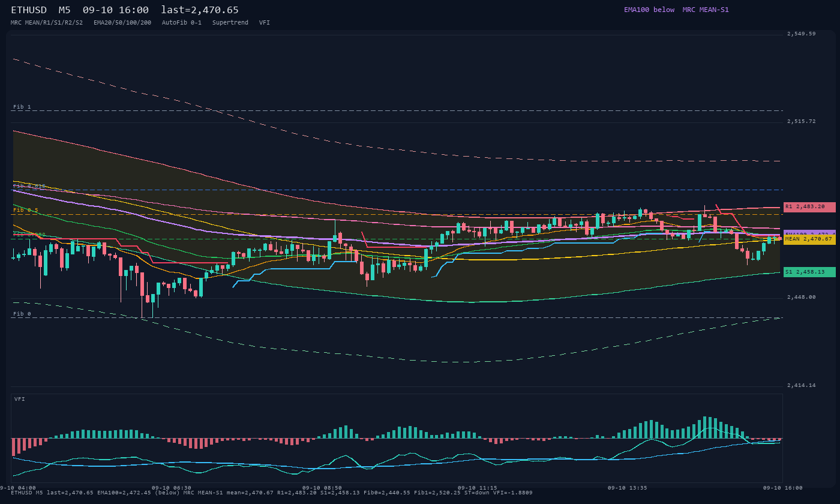Click the bottom summary line starting 'ETHUSD M5 last='
This screenshot has width=840, height=504.
272,493
